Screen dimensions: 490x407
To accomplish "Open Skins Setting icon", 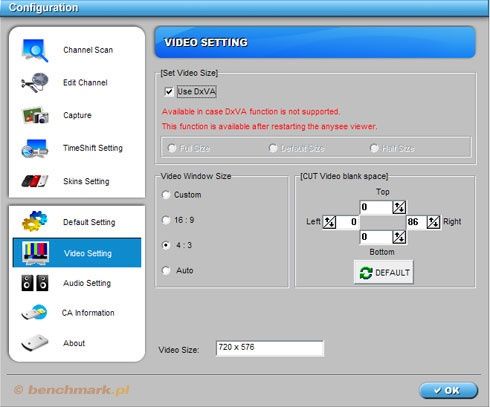I will click(35, 181).
